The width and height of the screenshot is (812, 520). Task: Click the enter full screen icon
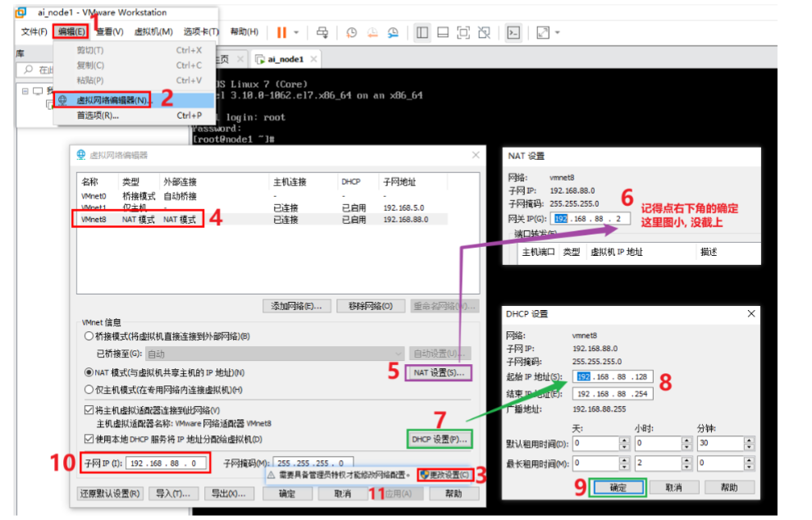(x=463, y=33)
